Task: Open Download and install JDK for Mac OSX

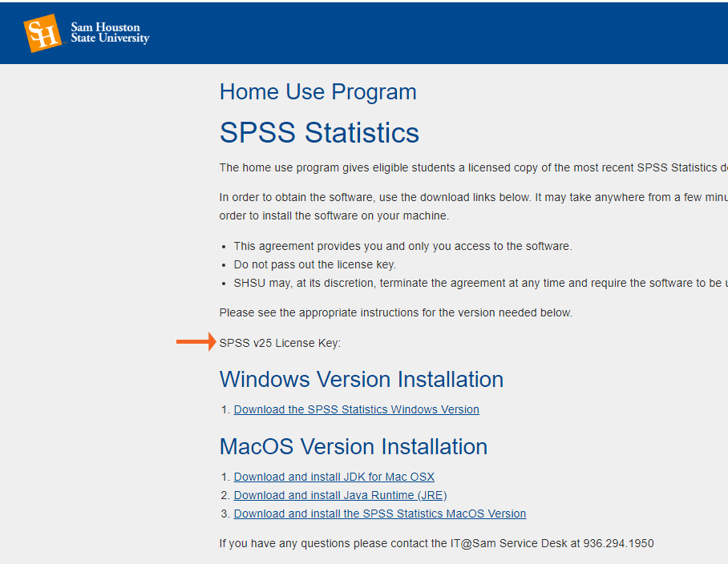Action: [334, 477]
